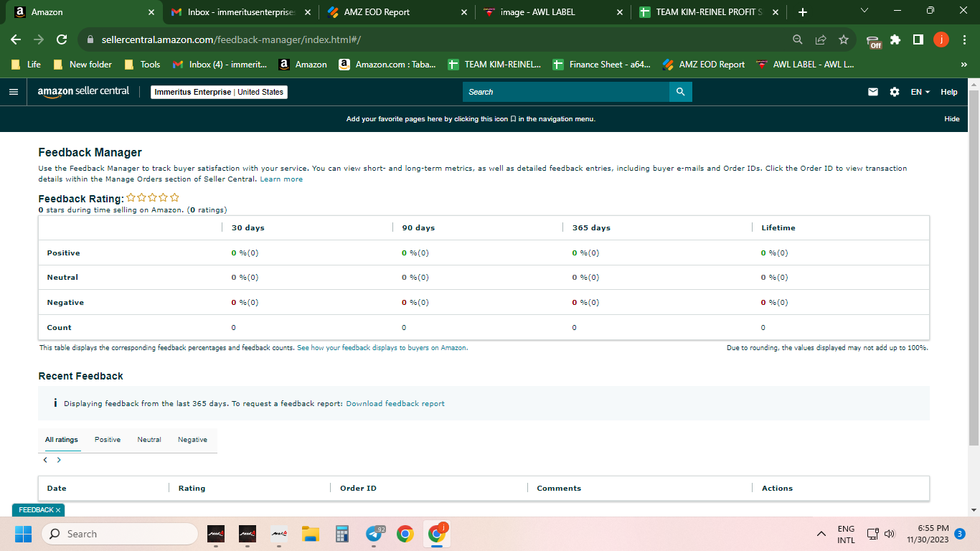
Task: Open the Amazon.com : Taba... bookmark
Action: click(x=387, y=65)
